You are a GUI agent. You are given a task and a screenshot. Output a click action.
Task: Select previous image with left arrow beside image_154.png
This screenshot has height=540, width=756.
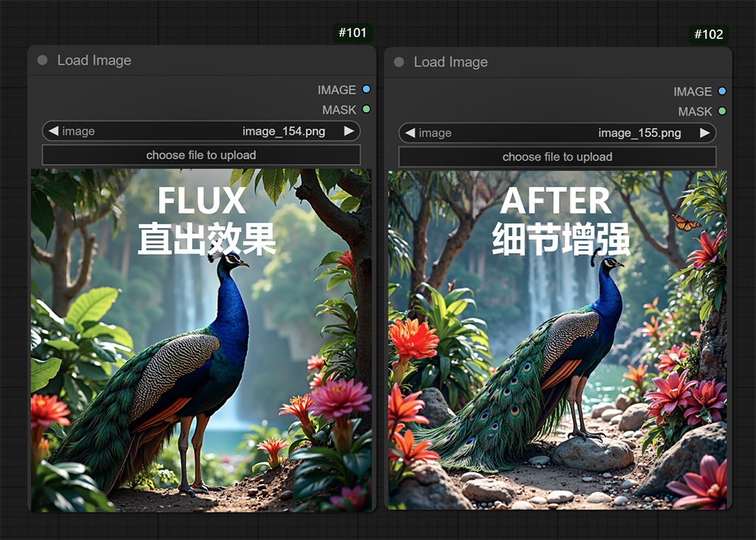tap(53, 131)
